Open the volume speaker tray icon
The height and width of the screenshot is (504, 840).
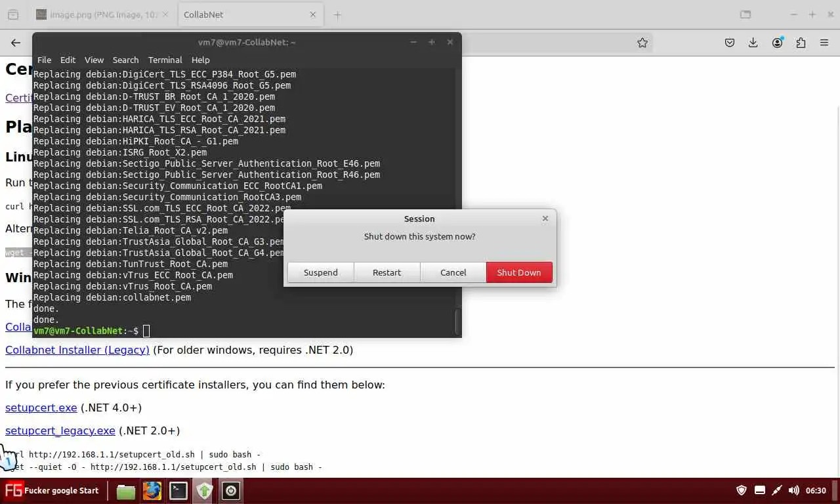(793, 490)
